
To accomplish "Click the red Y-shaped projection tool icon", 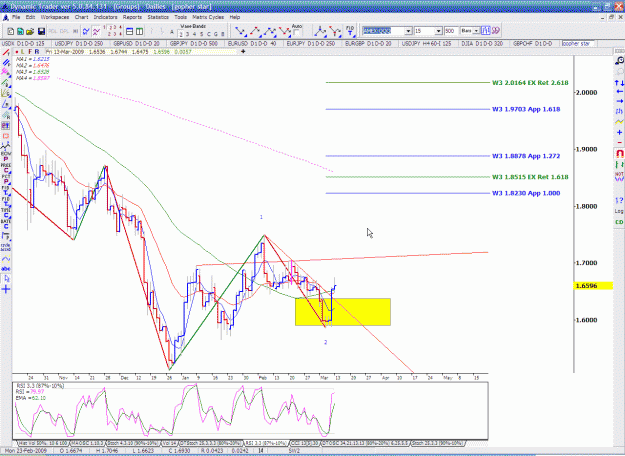I will pos(335,31).
